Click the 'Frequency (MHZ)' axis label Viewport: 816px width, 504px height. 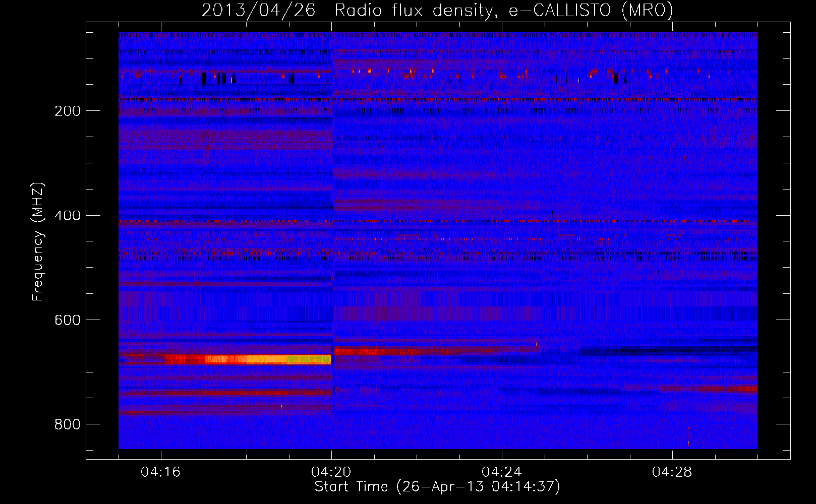point(37,242)
